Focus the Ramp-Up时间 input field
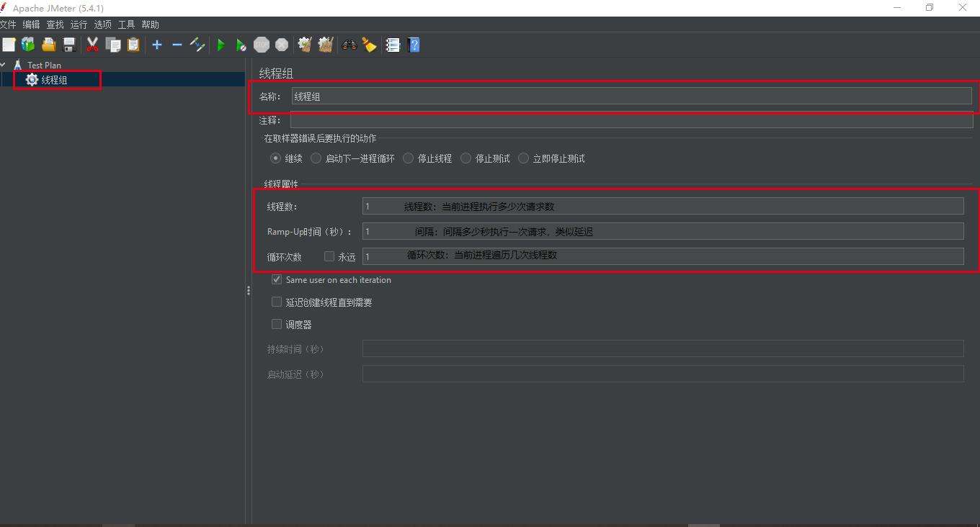 663,231
